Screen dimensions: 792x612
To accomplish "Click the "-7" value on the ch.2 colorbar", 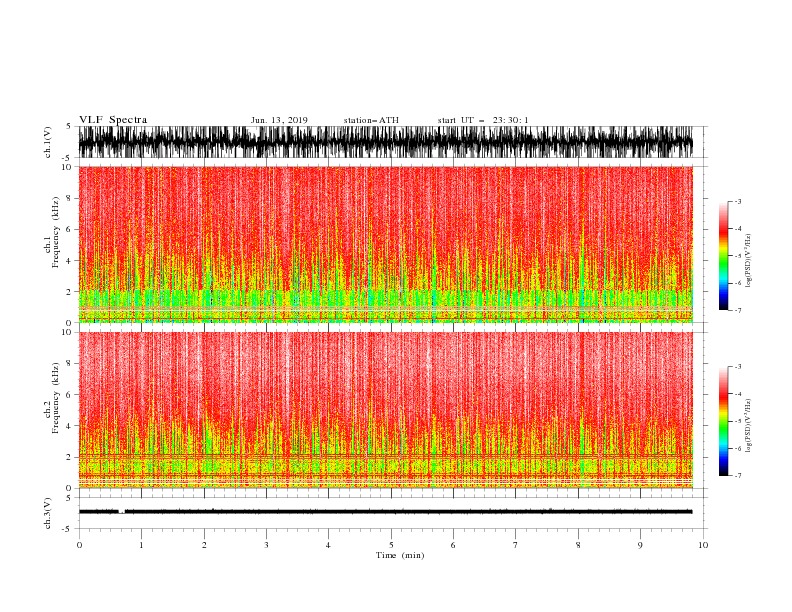I will tap(738, 475).
